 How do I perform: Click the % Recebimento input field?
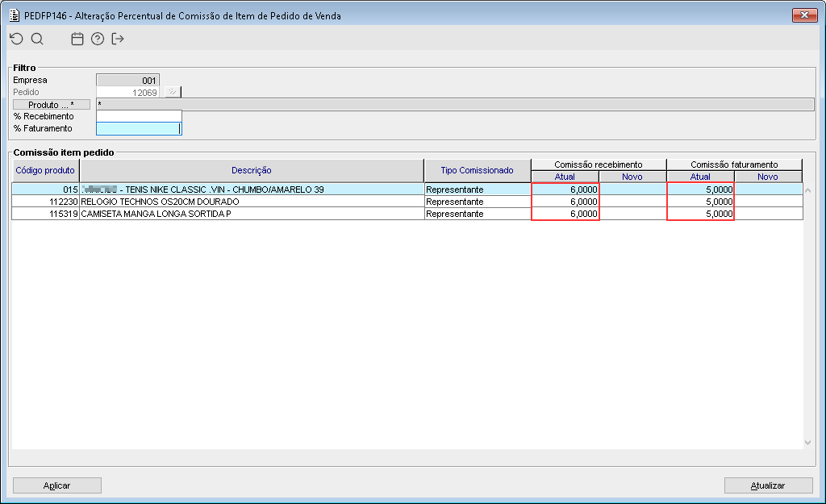pos(139,116)
